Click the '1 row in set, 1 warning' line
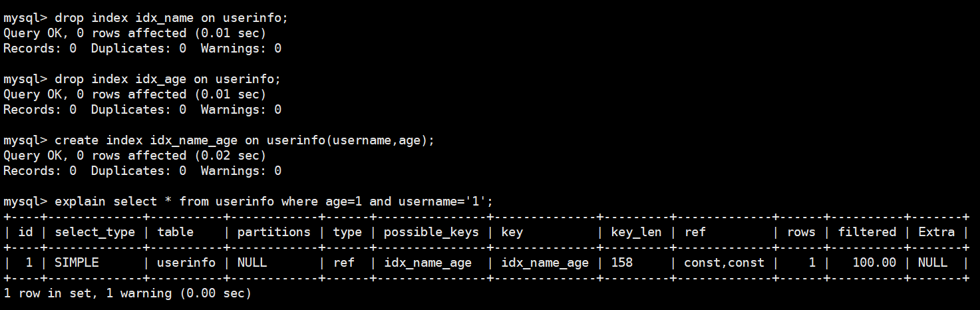 [128, 293]
